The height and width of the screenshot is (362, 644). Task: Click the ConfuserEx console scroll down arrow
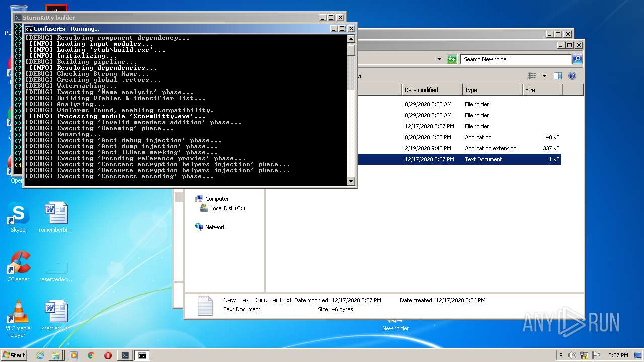tap(351, 180)
